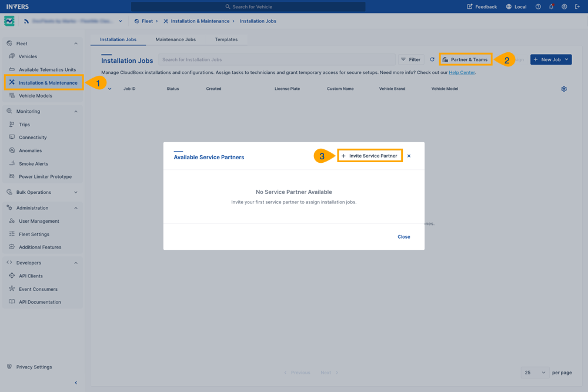Click the help question mark icon
The height and width of the screenshot is (392, 588).
pyautogui.click(x=538, y=7)
